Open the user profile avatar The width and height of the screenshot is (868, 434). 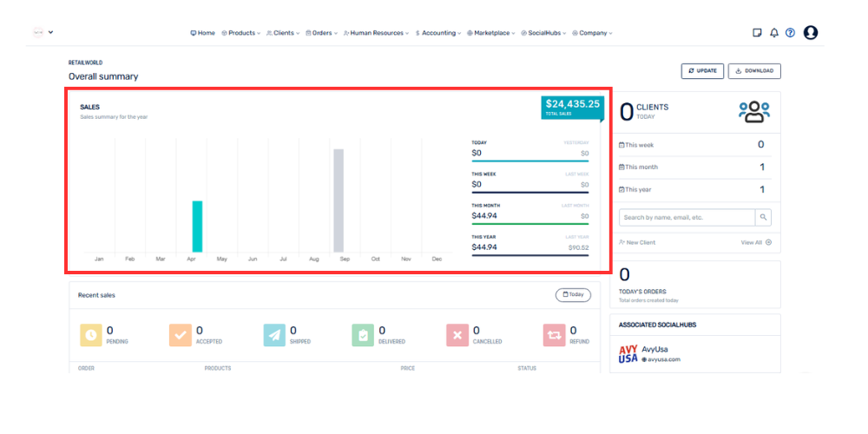click(811, 33)
